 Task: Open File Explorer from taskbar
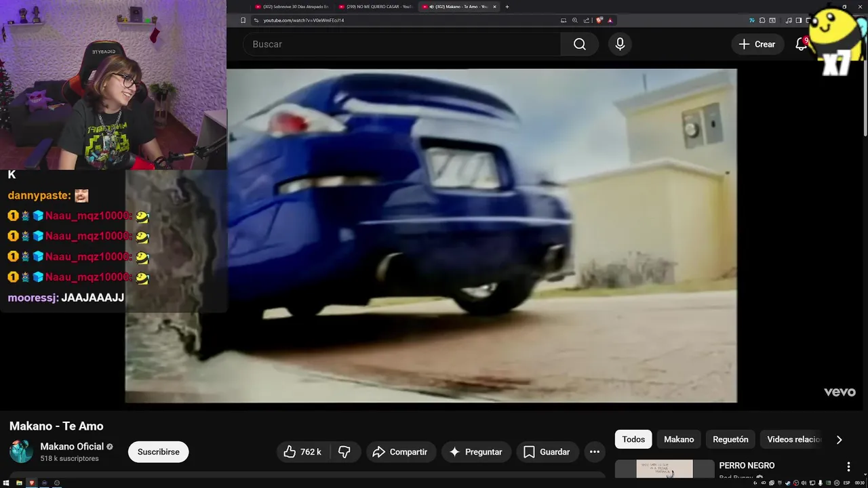click(19, 483)
